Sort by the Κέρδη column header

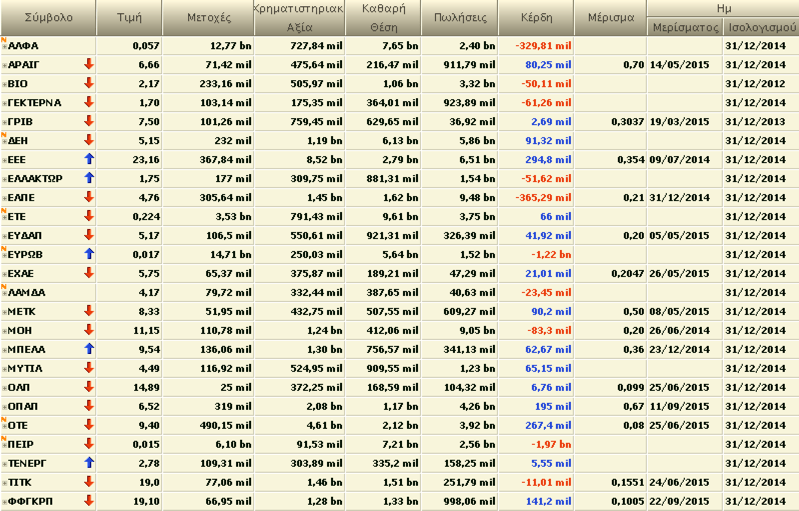[x=536, y=17]
